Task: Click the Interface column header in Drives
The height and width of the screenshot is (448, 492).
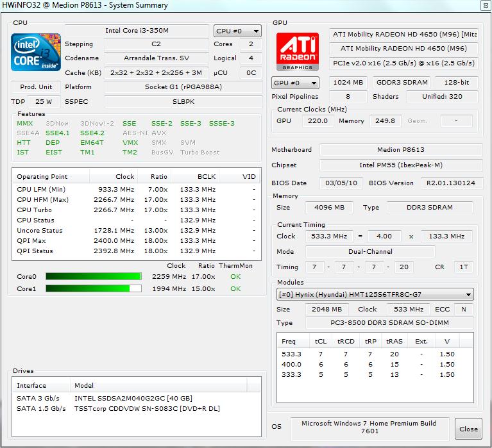Action: 41,386
